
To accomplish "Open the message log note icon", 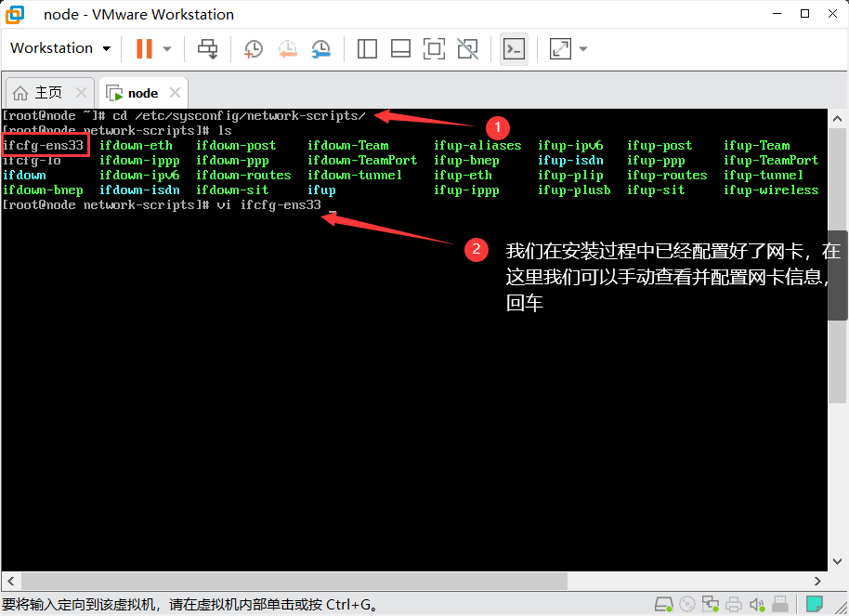I will pos(815,604).
